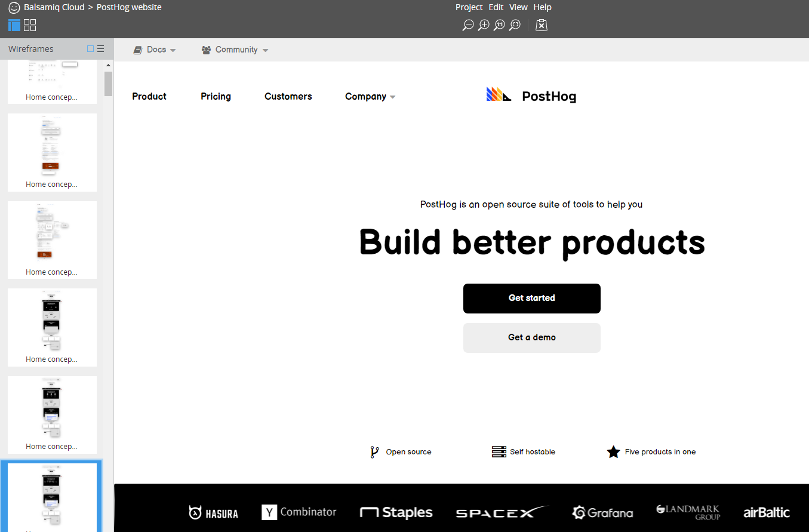Click the Get a demo button
Image resolution: width=809 pixels, height=532 pixels.
[531, 337]
